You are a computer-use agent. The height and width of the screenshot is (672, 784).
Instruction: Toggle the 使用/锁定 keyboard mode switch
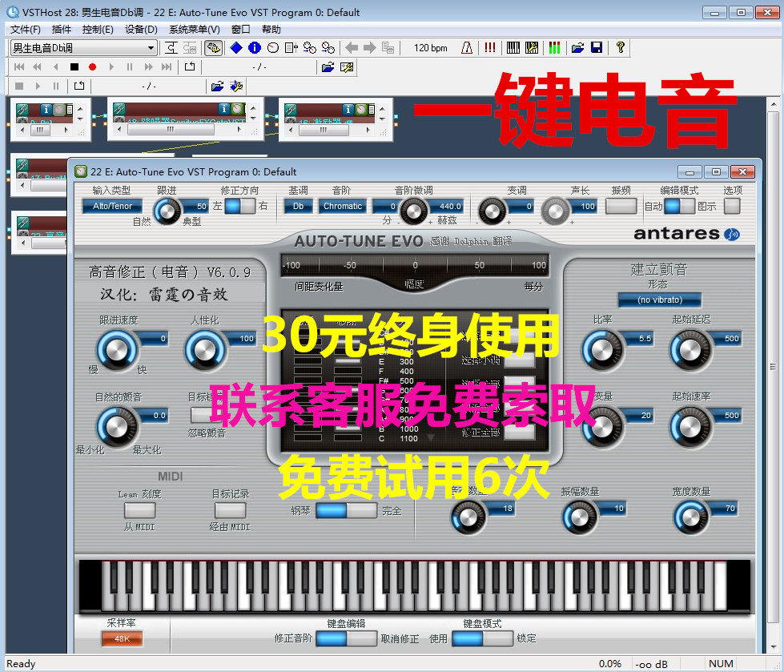483,638
